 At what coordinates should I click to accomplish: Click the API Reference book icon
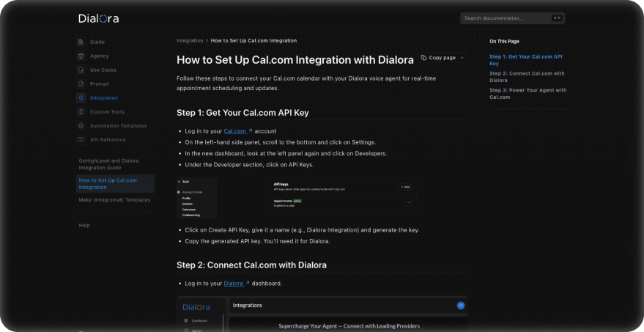(x=81, y=139)
